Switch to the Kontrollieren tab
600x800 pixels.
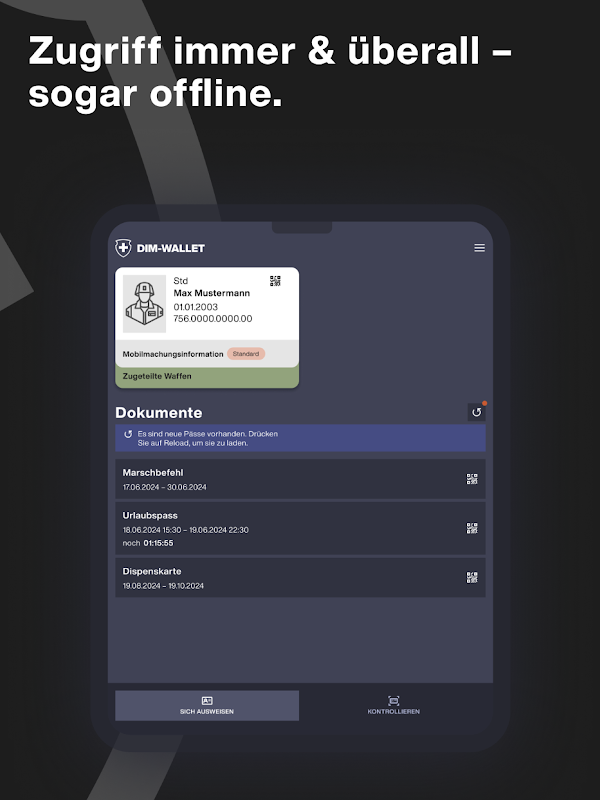(393, 706)
